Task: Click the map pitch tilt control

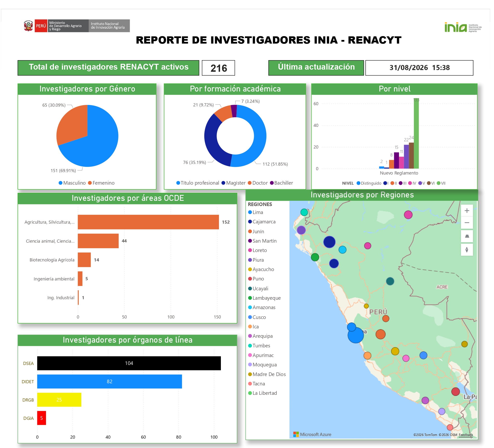Action: [x=467, y=236]
